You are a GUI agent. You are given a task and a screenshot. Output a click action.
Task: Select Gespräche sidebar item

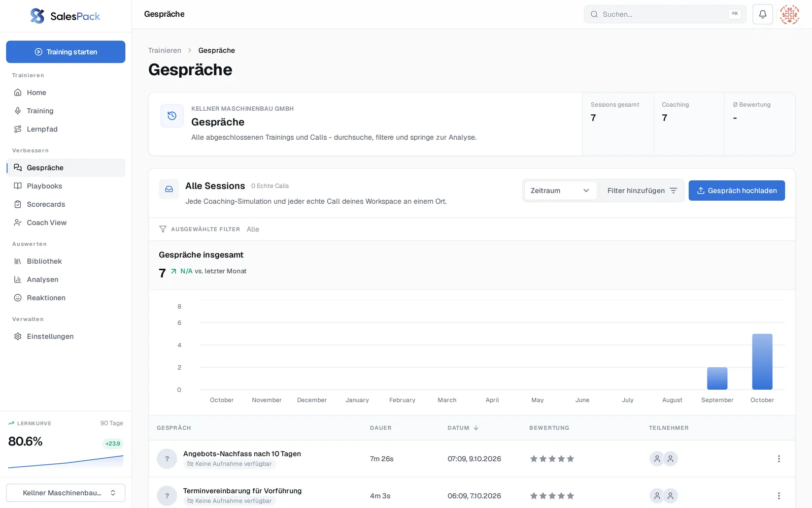65,168
